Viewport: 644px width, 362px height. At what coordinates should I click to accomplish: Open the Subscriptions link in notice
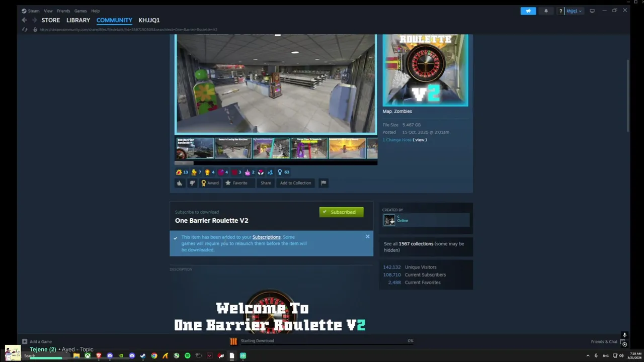(266, 237)
